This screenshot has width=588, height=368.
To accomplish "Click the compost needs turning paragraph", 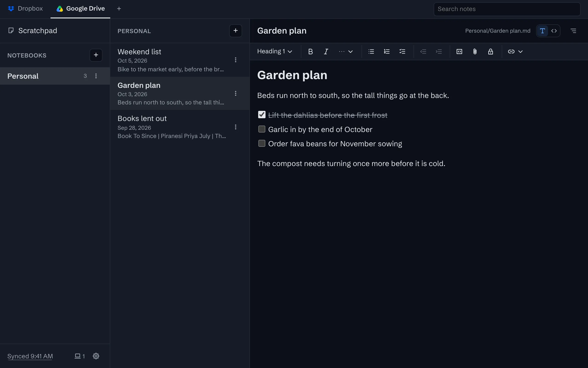I will pos(351,163).
